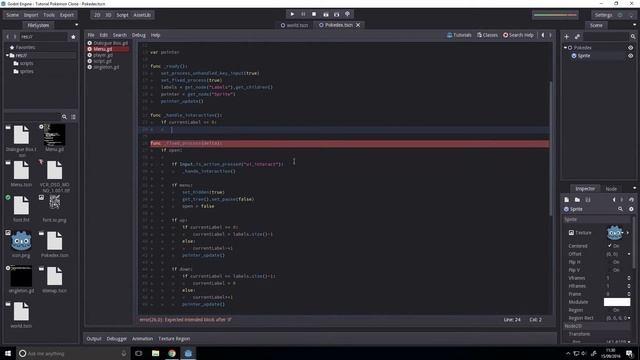Expand Region Rect value dropdown

point(629,318)
